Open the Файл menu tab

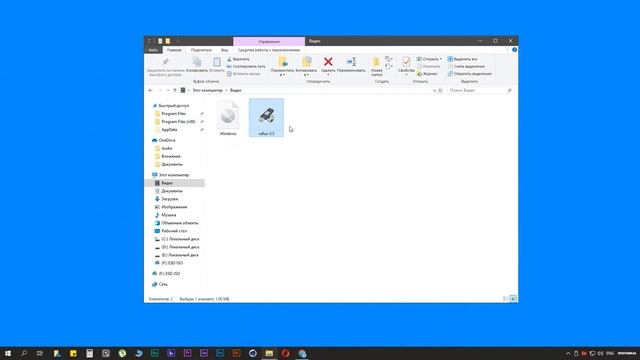pos(153,50)
